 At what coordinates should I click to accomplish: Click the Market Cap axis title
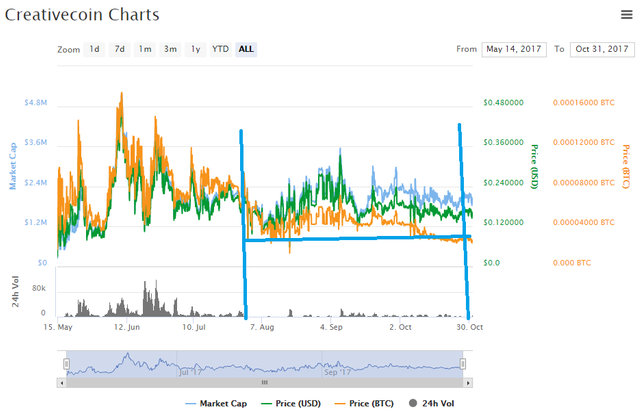pyautogui.click(x=13, y=166)
